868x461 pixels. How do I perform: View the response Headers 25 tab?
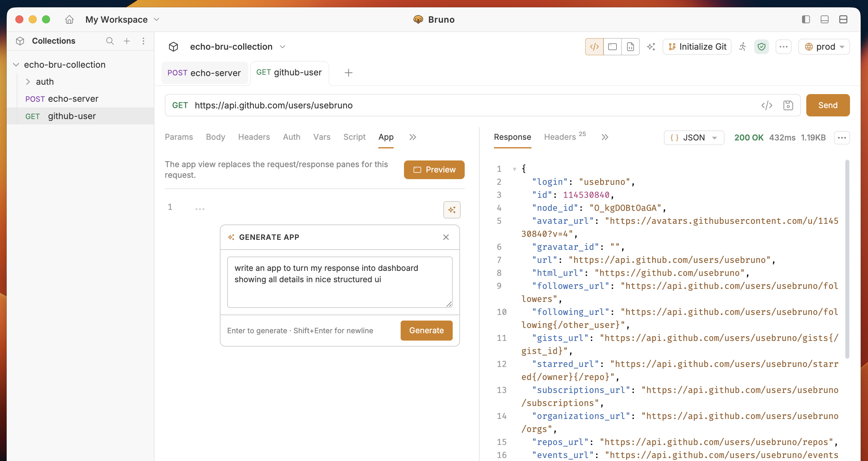(x=565, y=136)
